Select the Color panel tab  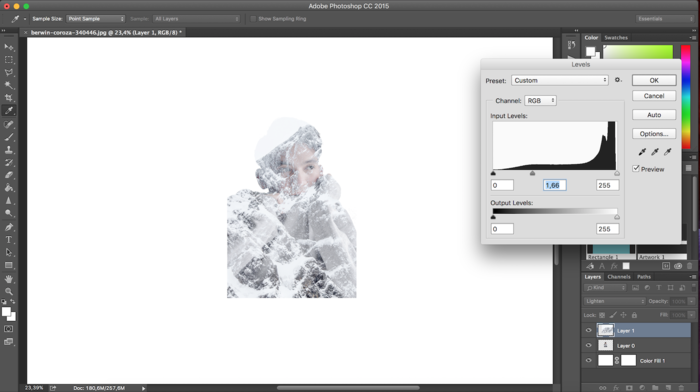(x=591, y=38)
